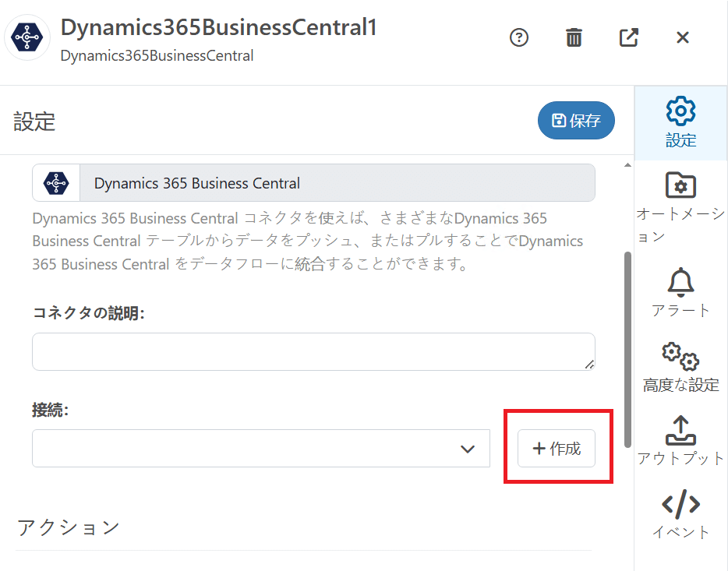Go to 高度な設定 gears tab
Viewport: 728px width, 571px height.
coord(680,366)
